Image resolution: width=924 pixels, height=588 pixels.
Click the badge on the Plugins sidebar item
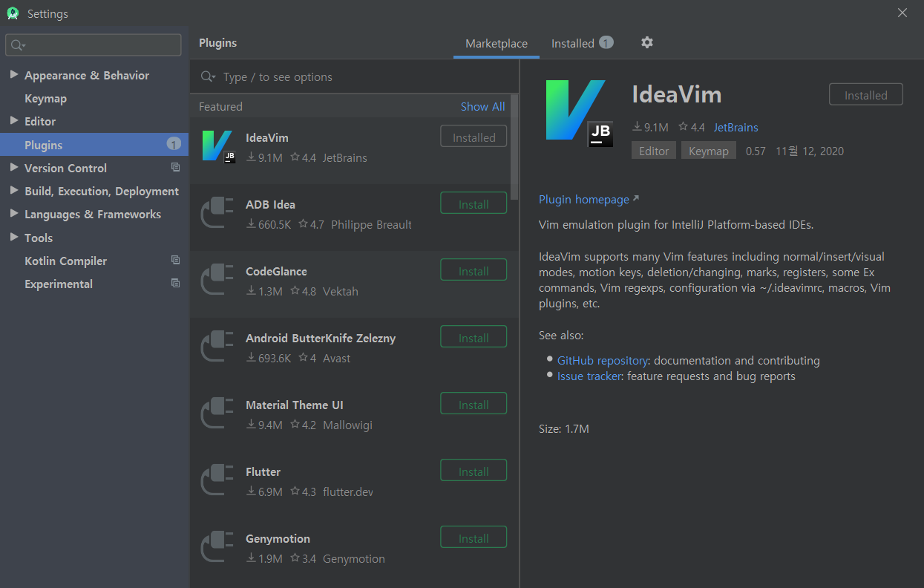(174, 144)
